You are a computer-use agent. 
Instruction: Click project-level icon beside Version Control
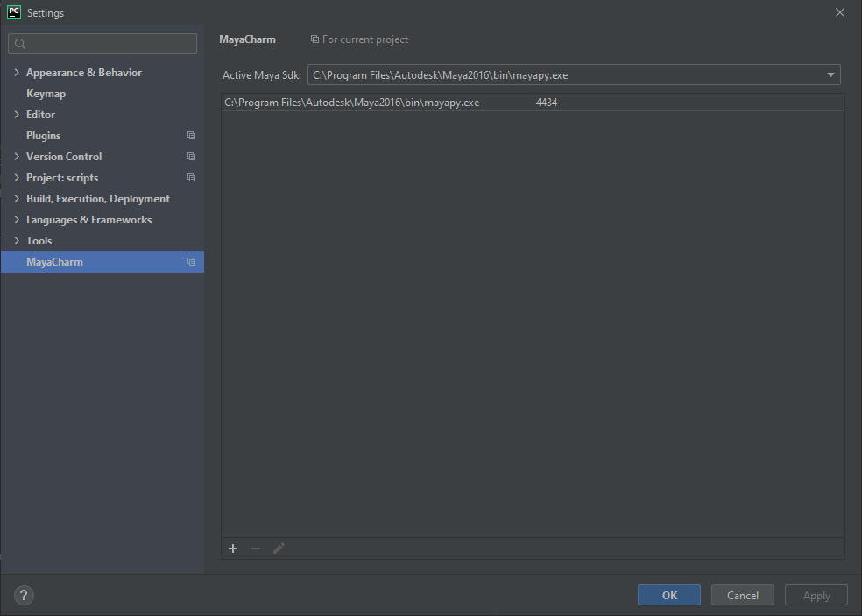coord(191,157)
